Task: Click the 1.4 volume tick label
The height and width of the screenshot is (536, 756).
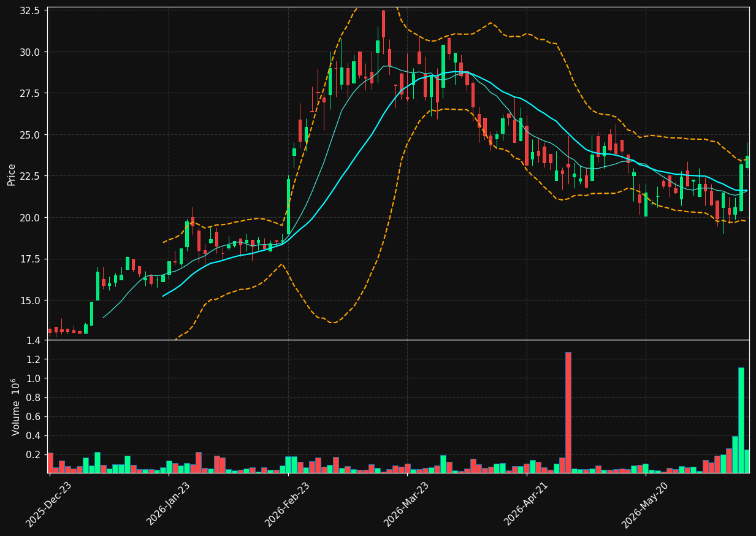Action: click(x=33, y=340)
